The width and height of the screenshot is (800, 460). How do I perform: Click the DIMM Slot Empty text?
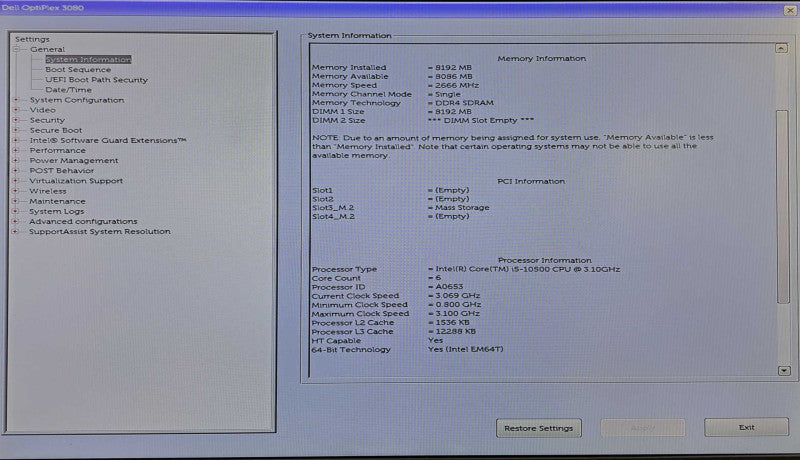(481, 120)
